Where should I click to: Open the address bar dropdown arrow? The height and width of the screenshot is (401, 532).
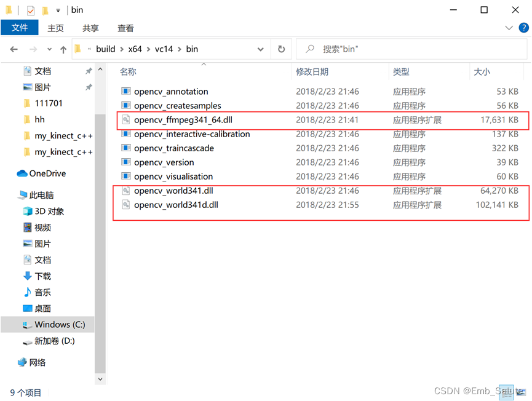260,49
